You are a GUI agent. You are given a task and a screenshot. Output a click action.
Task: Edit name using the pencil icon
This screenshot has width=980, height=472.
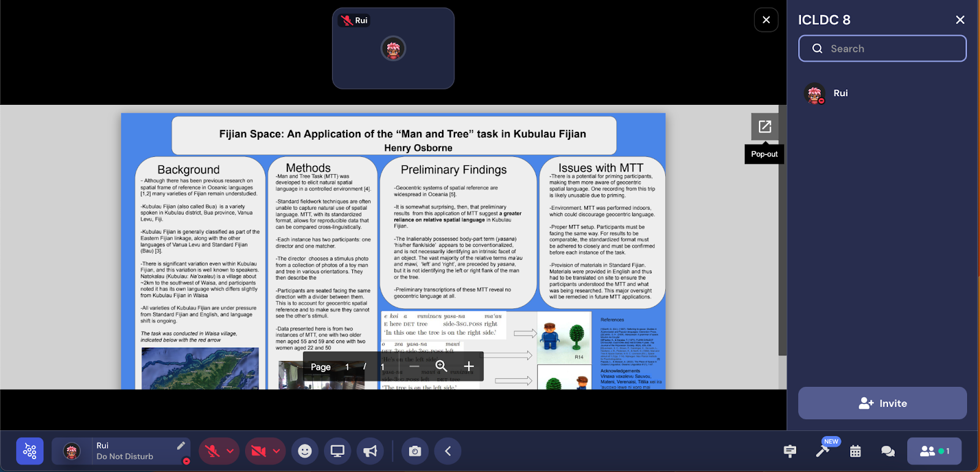tap(181, 446)
